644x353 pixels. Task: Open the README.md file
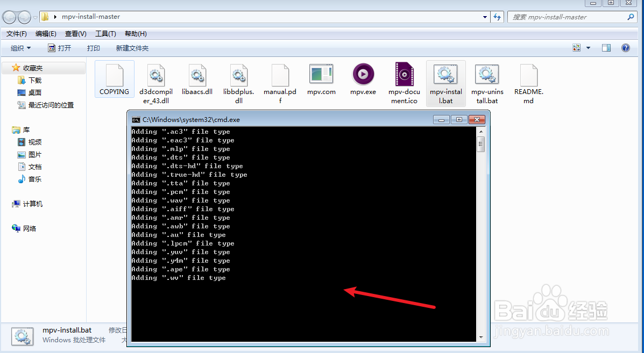pos(528,74)
